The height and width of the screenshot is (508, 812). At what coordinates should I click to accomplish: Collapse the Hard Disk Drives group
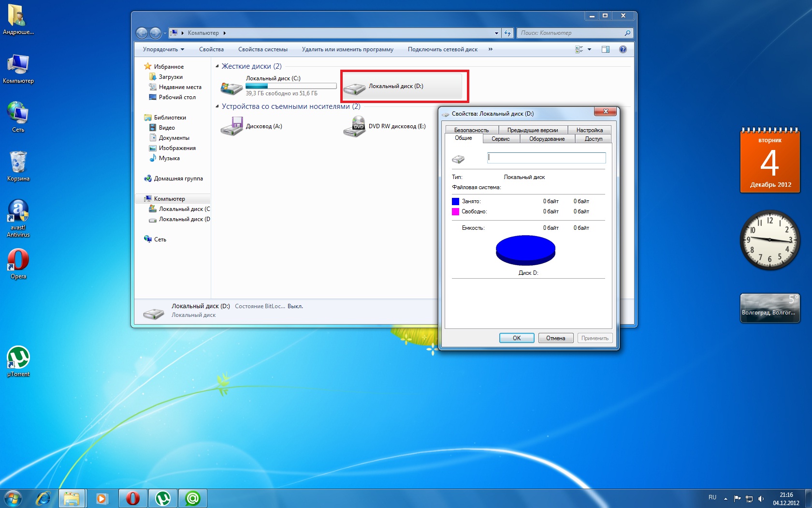coord(217,66)
